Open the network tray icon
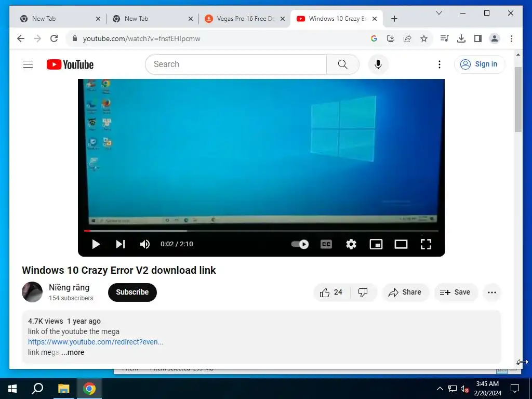Viewport: 532px width, 399px height. [x=453, y=389]
